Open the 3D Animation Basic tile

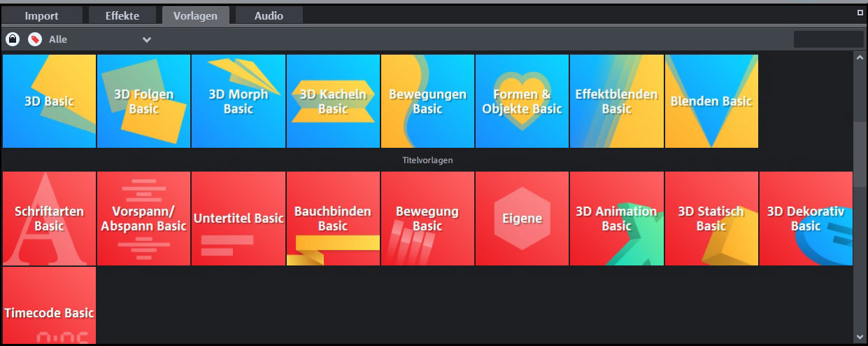616,219
